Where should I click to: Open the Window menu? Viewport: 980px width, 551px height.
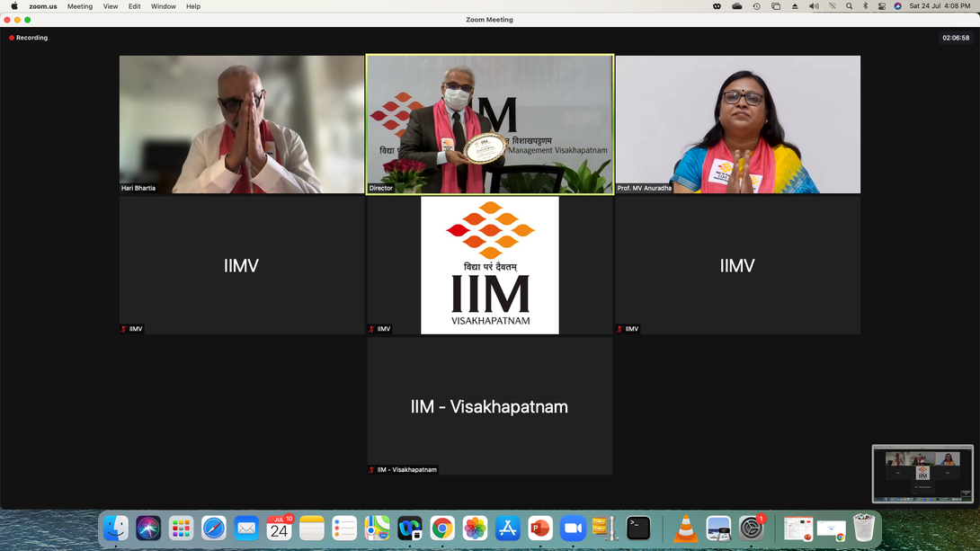(x=163, y=6)
